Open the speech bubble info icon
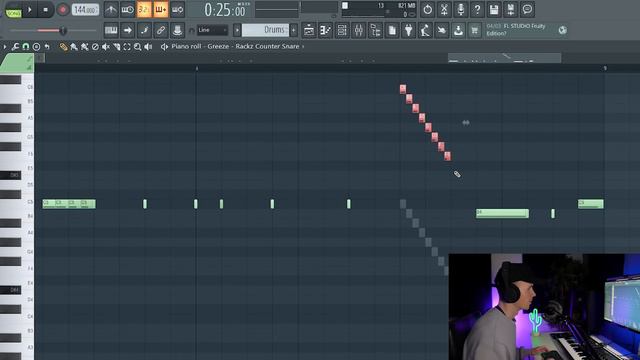The height and width of the screenshot is (360, 640). coord(527,9)
